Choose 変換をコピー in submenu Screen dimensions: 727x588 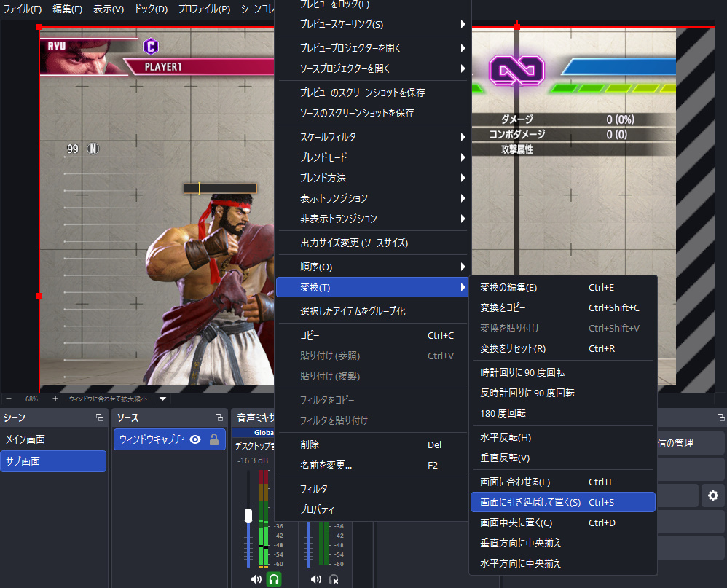click(563, 307)
